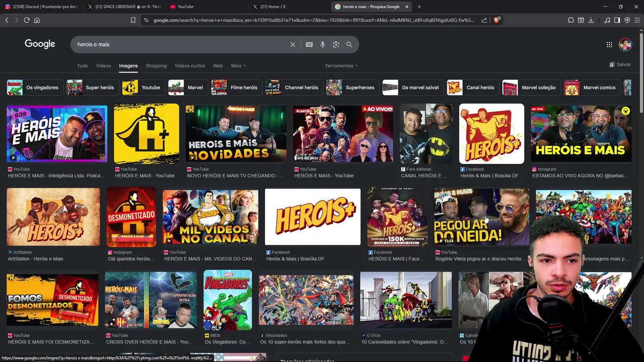Start voice search with the microphone icon
Screen dimensions: 644x362
(323, 44)
